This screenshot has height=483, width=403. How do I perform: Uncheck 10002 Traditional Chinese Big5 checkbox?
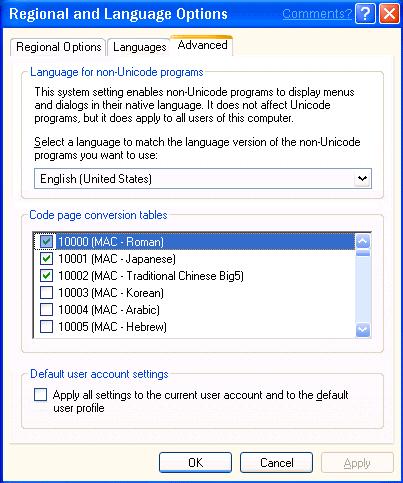click(46, 276)
